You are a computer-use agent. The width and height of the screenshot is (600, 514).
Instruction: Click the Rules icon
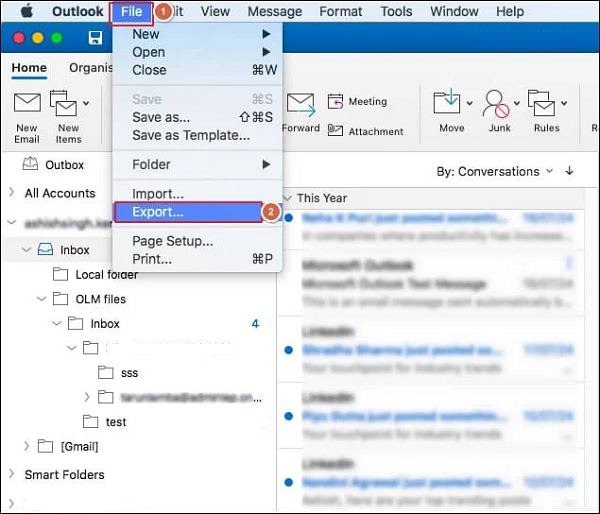pyautogui.click(x=541, y=103)
